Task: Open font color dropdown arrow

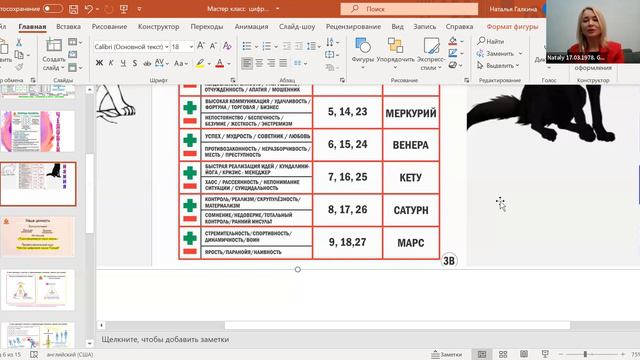Action: [229, 64]
